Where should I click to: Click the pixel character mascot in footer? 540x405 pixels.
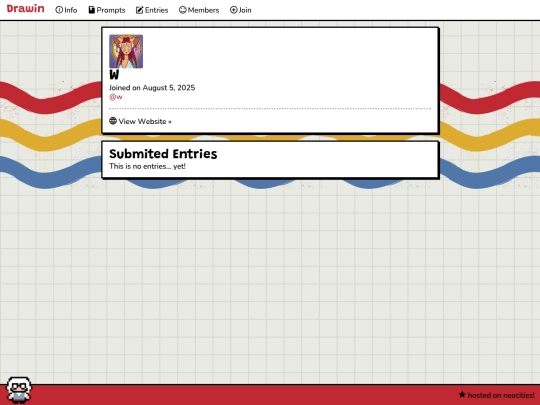19,390
